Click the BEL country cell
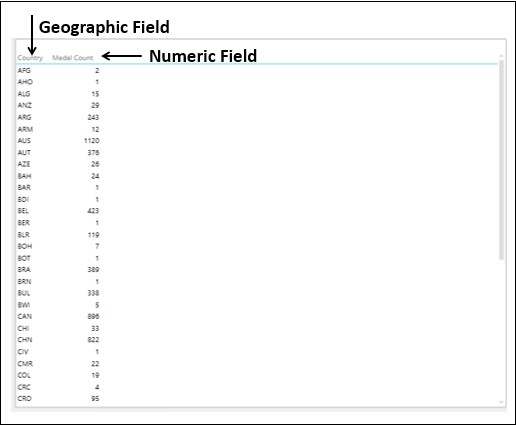 (23, 211)
